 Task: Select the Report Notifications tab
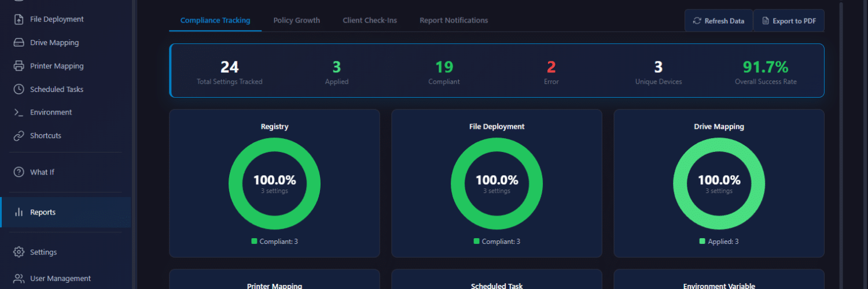454,20
